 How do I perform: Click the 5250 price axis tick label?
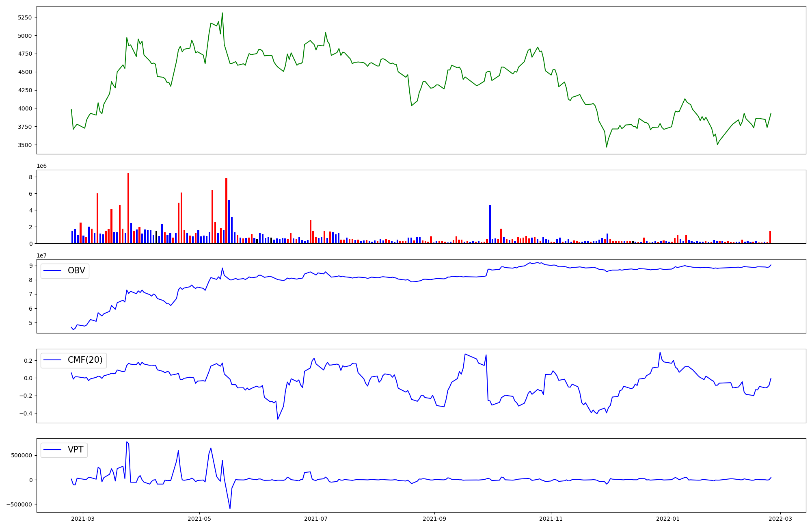coord(25,17)
